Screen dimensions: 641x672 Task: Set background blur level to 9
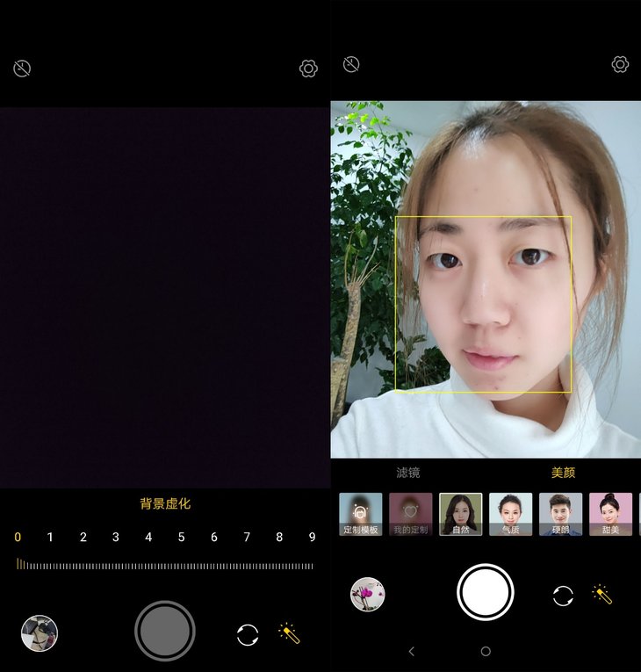pos(313,537)
